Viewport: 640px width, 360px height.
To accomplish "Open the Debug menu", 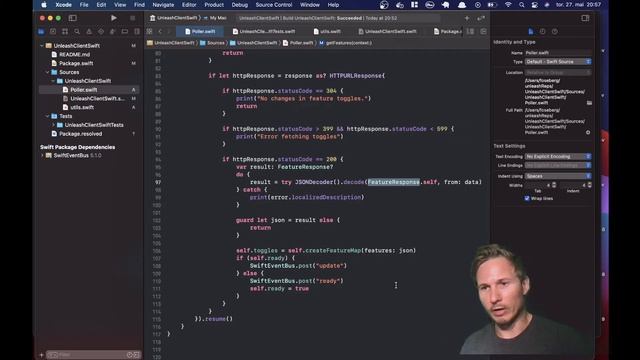I will point(240,5).
